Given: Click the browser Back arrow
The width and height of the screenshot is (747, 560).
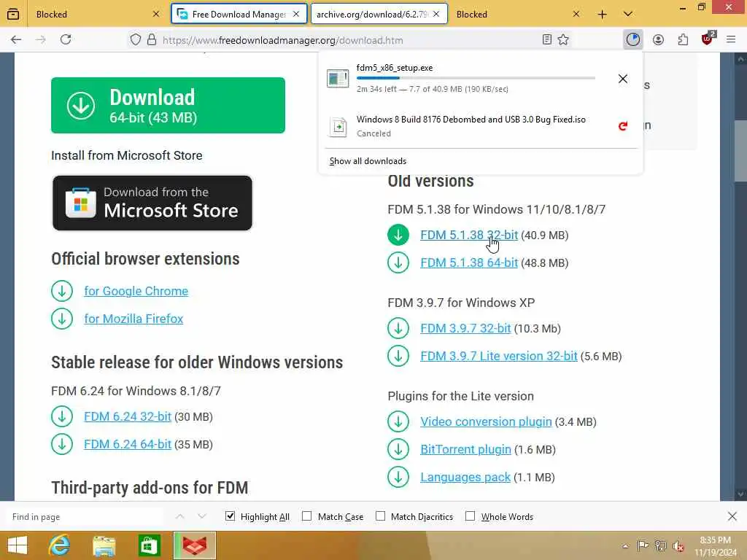Looking at the screenshot, I should pos(16,39).
